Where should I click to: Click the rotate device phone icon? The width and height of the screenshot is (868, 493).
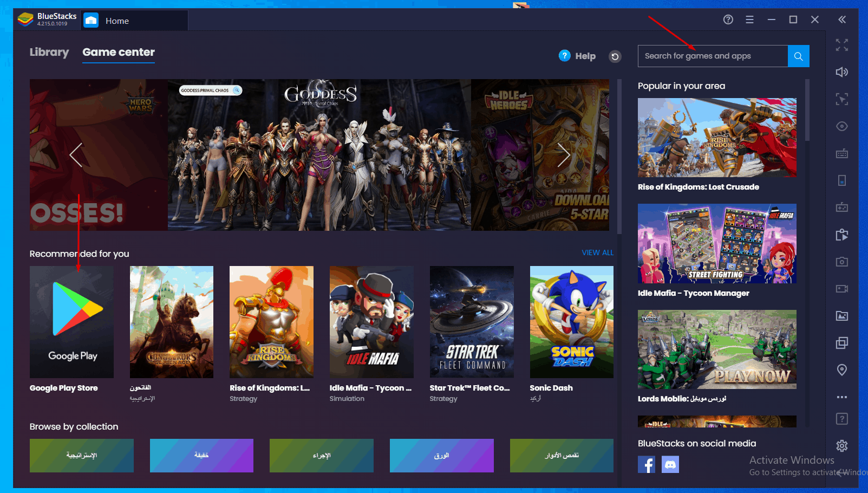point(841,180)
